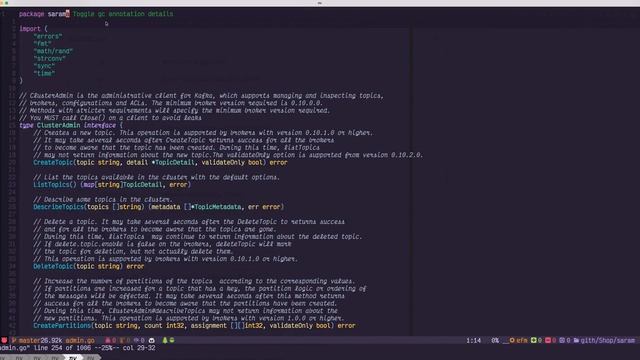640x360 pixels.
Task: Click the CreatePartitions method name
Action: click(x=62, y=326)
